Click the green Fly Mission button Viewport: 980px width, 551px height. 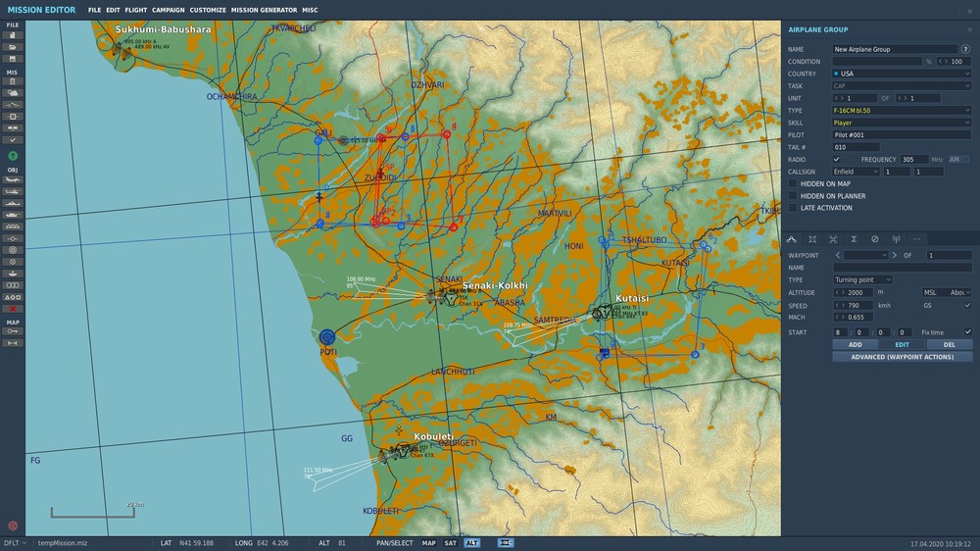pyautogui.click(x=13, y=156)
